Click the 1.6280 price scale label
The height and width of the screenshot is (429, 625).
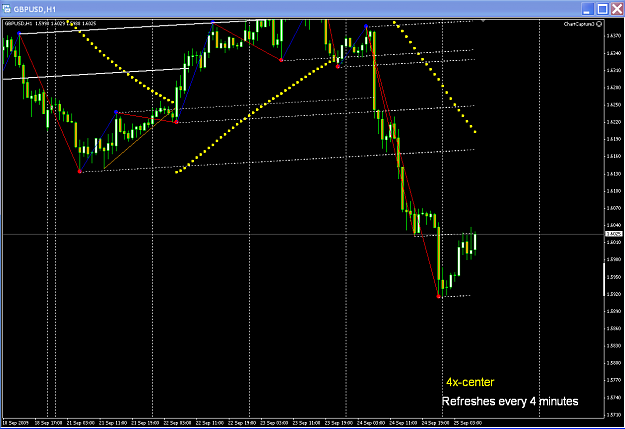(613, 87)
